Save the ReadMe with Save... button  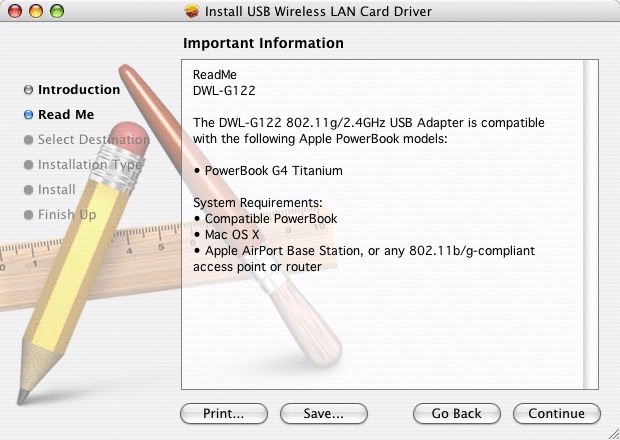pyautogui.click(x=323, y=414)
